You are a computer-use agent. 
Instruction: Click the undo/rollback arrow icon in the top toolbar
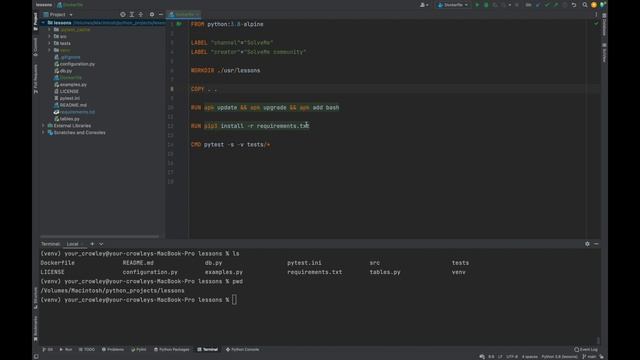tap(574, 5)
